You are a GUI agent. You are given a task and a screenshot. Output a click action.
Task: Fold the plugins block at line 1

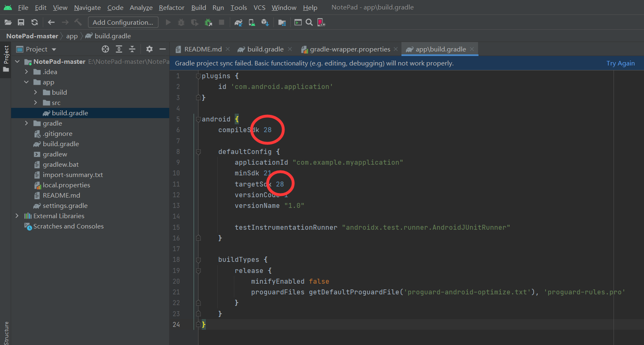(198, 76)
